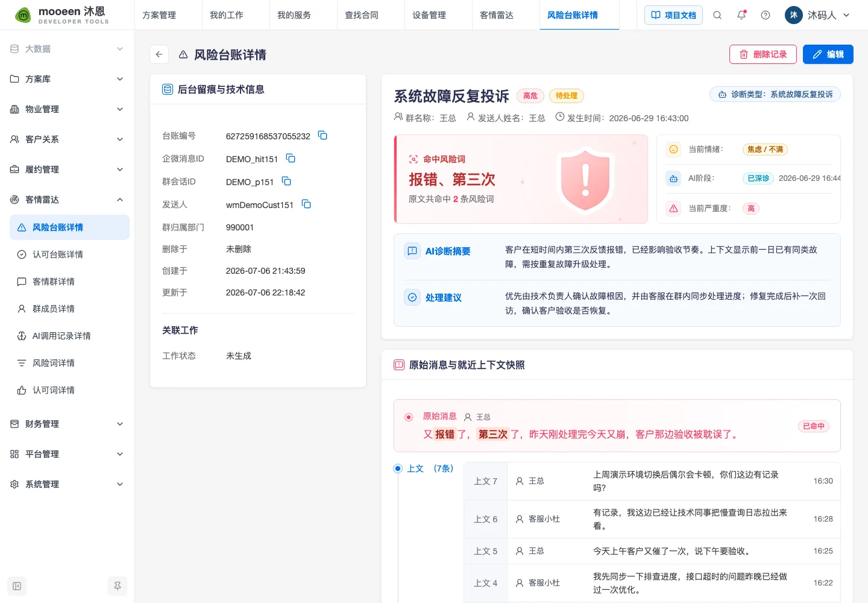Click the clock icon by 发生时间

click(560, 117)
